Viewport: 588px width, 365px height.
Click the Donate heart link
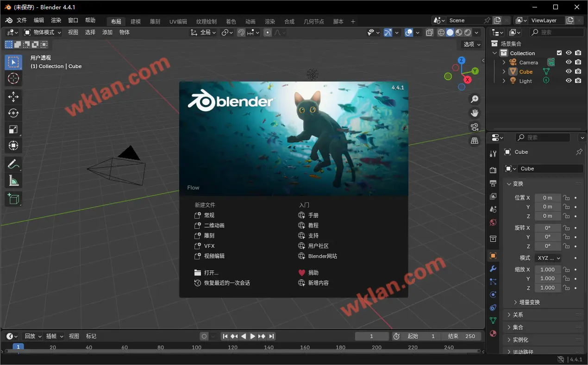tap(309, 273)
